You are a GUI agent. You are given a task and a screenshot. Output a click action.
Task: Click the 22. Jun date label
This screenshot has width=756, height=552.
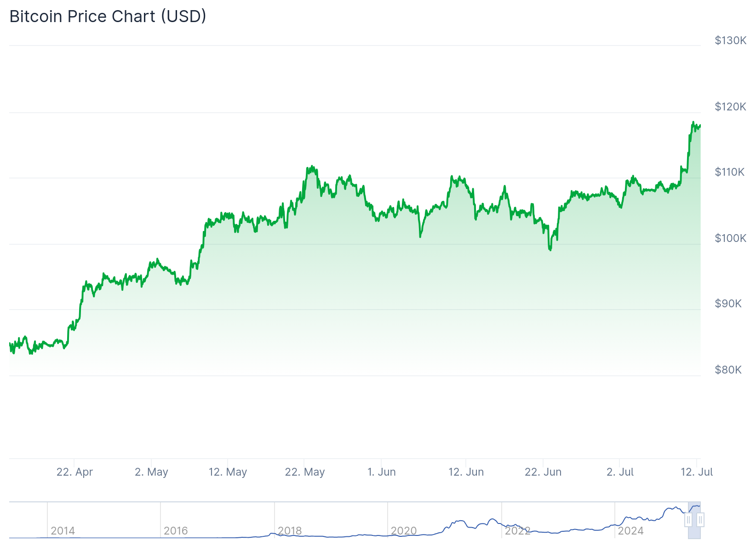pos(543,472)
